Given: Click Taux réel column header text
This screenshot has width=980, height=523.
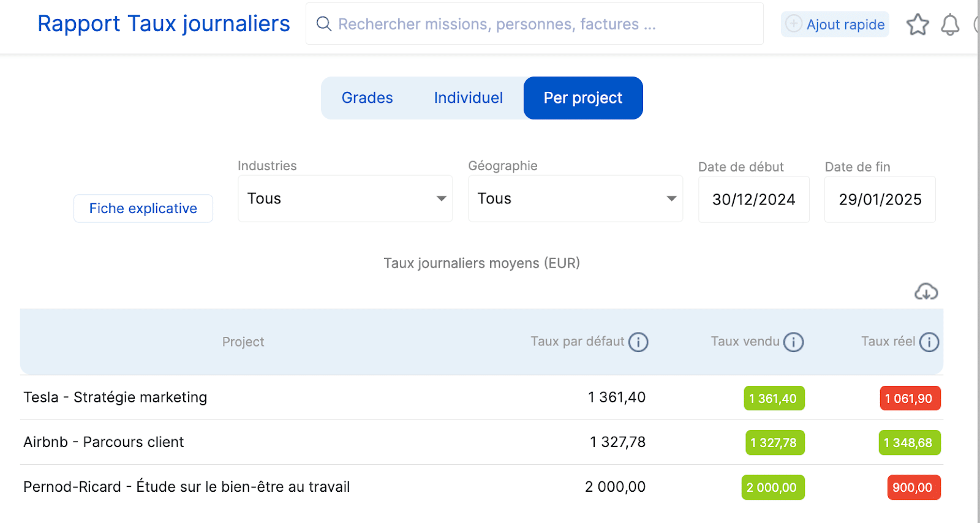Looking at the screenshot, I should click(888, 341).
